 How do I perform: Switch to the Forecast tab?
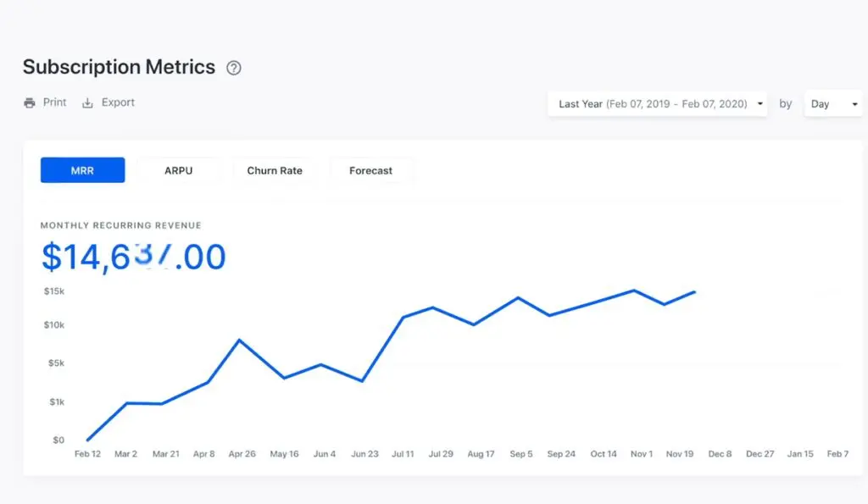click(370, 170)
